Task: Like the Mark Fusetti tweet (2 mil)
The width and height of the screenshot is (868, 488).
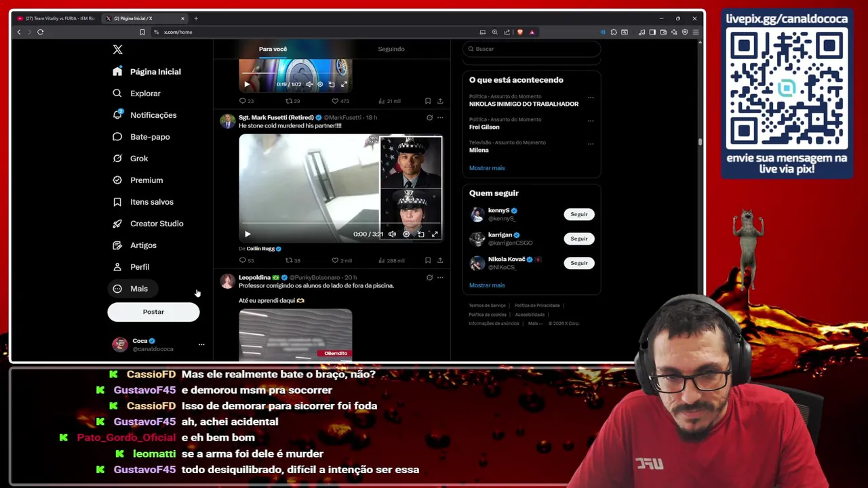Action: pyautogui.click(x=342, y=260)
